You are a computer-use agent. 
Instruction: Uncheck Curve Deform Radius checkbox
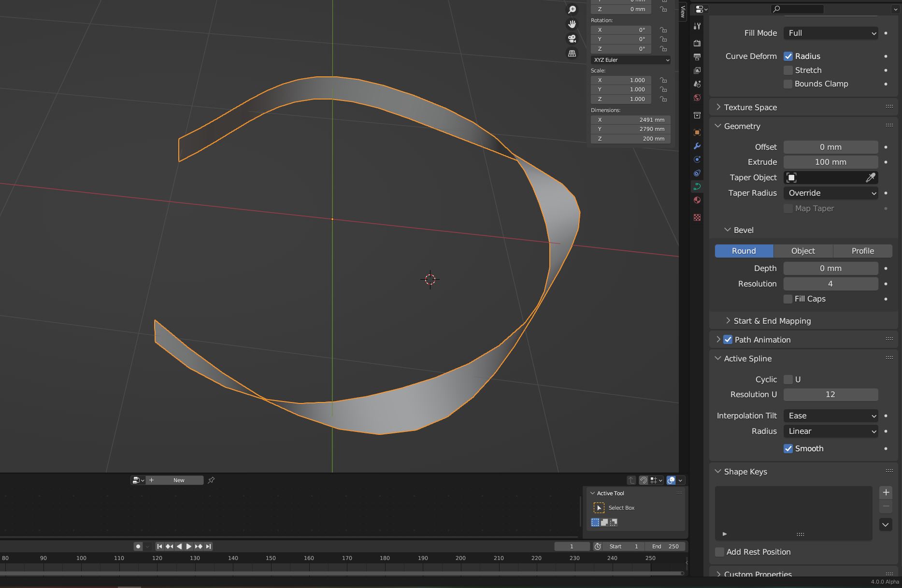pyautogui.click(x=788, y=57)
